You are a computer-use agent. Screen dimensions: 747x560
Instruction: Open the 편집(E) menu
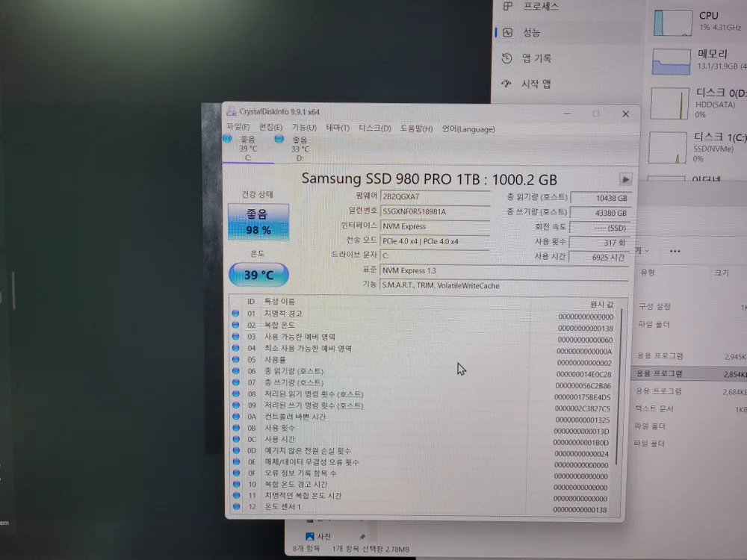[x=270, y=127]
